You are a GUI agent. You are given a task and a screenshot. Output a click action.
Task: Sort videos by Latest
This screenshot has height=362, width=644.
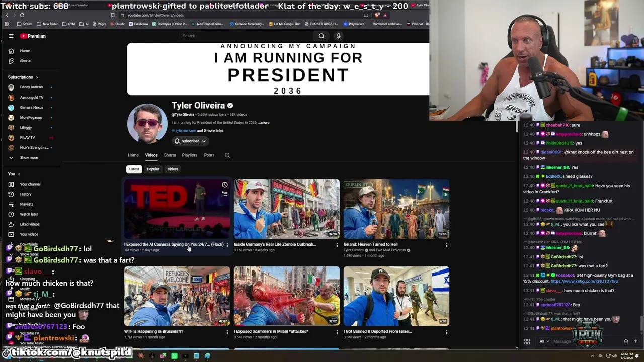(x=134, y=169)
